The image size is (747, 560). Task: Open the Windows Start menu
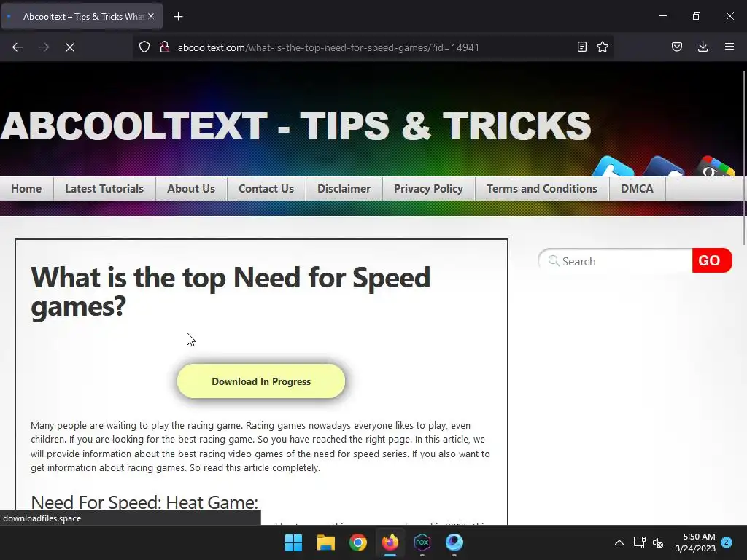[x=293, y=542]
